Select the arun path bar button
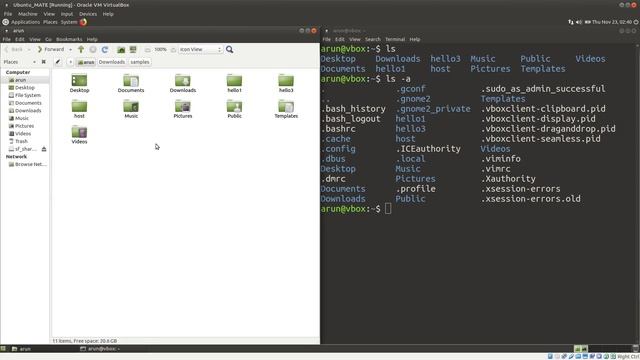The height and width of the screenshot is (360, 640). coord(86,62)
